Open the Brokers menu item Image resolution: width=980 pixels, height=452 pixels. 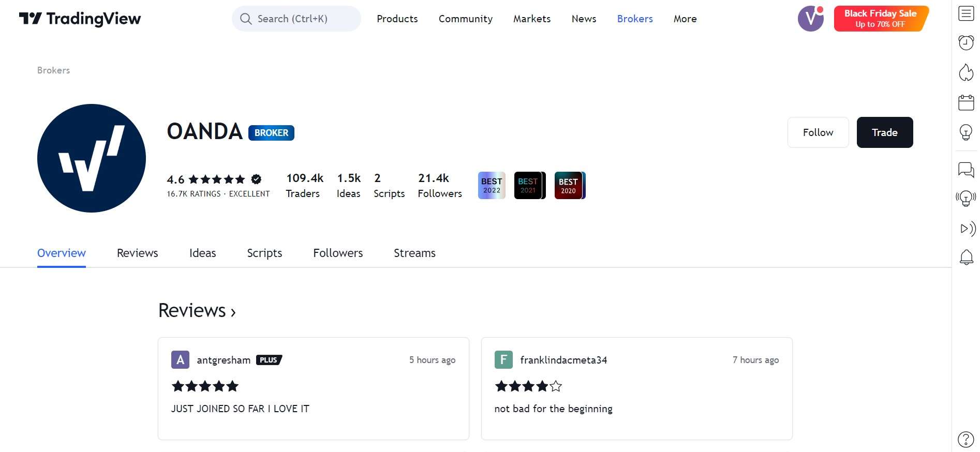635,19
